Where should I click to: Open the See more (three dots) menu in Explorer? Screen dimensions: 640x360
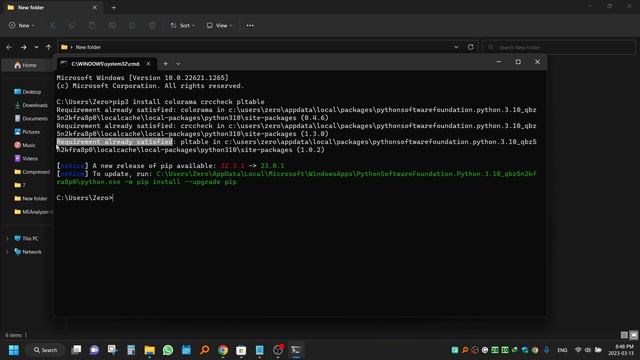coord(250,25)
